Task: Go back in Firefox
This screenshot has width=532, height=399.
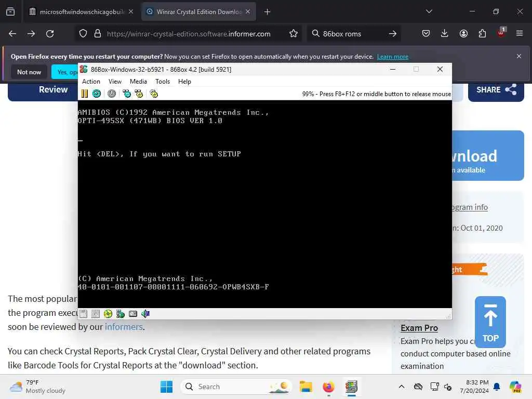Action: [12, 34]
